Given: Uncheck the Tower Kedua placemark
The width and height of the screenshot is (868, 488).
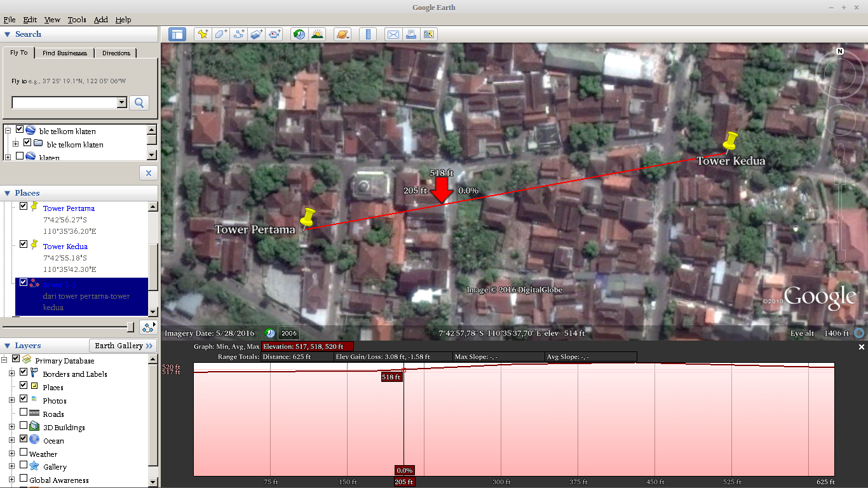Looking at the screenshot, I should (x=24, y=244).
